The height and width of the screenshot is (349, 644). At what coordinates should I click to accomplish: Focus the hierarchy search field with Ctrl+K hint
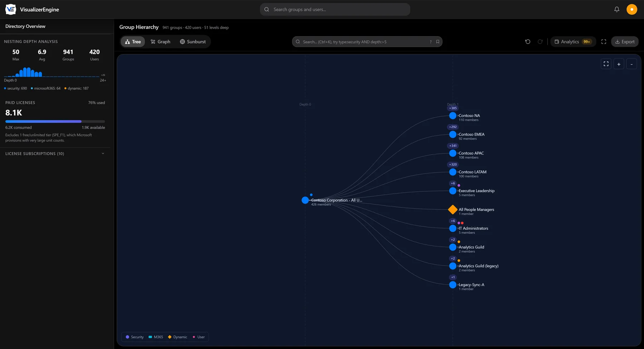pos(367,42)
